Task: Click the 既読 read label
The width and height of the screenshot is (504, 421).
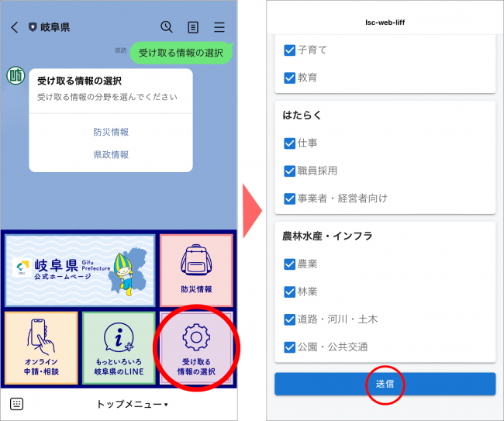Action: pos(120,50)
